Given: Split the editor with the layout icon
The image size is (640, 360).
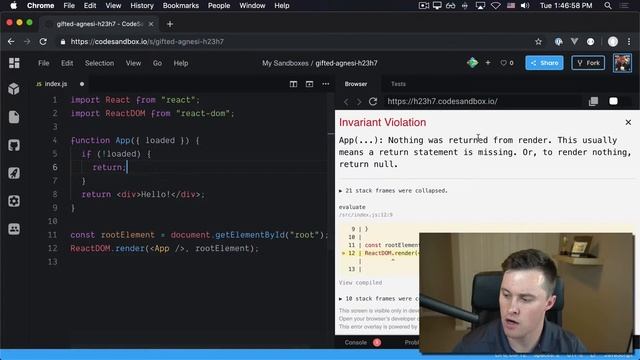Looking at the screenshot, I should tap(293, 84).
